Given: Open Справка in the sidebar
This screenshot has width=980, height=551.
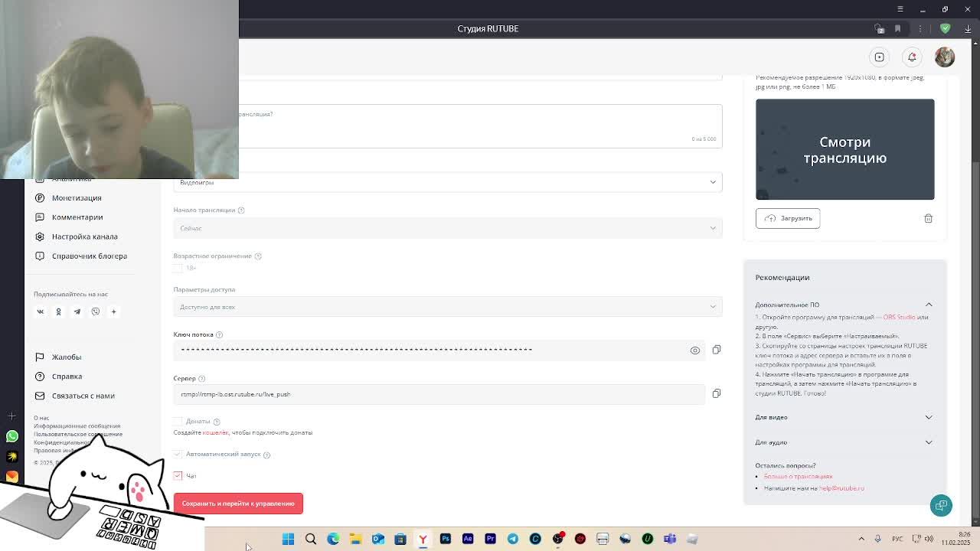Looking at the screenshot, I should coord(67,377).
